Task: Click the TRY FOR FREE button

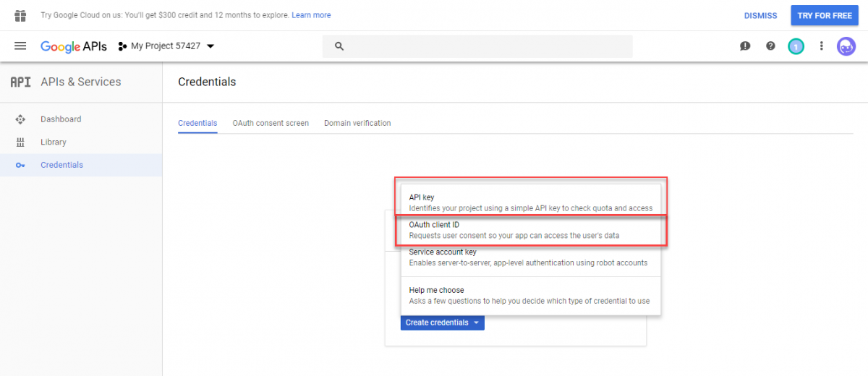Action: pyautogui.click(x=825, y=15)
